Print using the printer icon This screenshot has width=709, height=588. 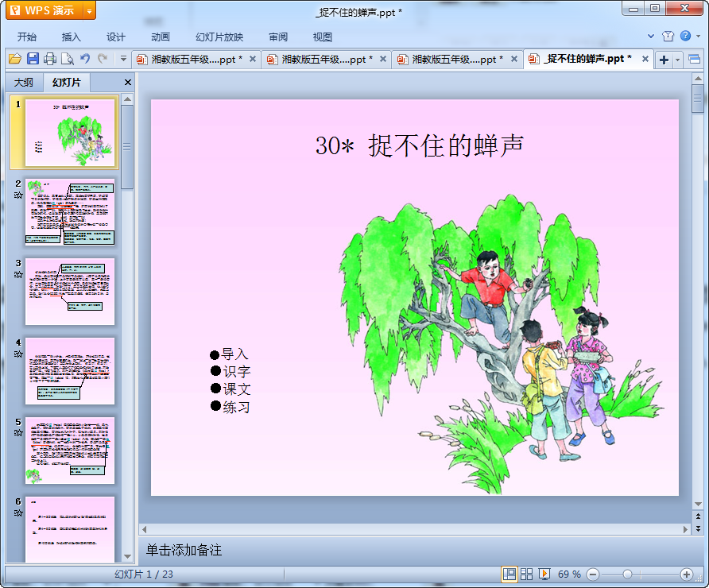pos(50,59)
